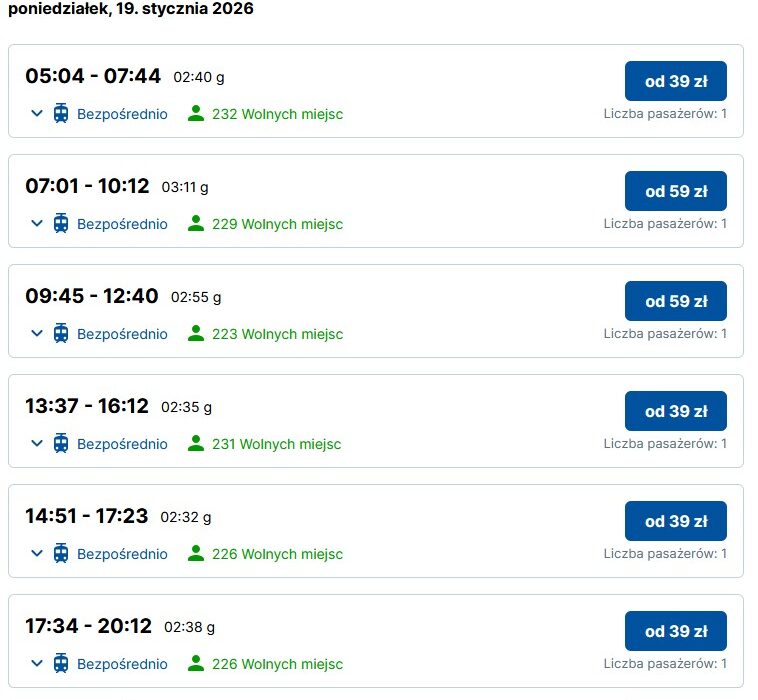The width and height of the screenshot is (758, 700).
Task: Expand details chevron for 13:37 - 16:12
Action: (37, 443)
